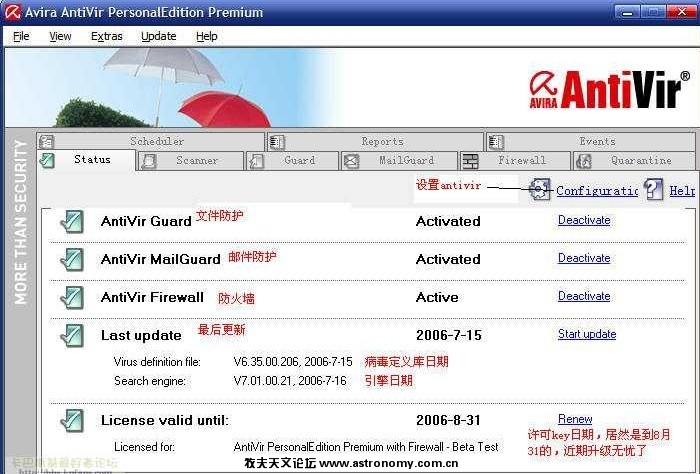Click the value 'V6.35.00.206, 2006-7-15'

(x=293, y=362)
